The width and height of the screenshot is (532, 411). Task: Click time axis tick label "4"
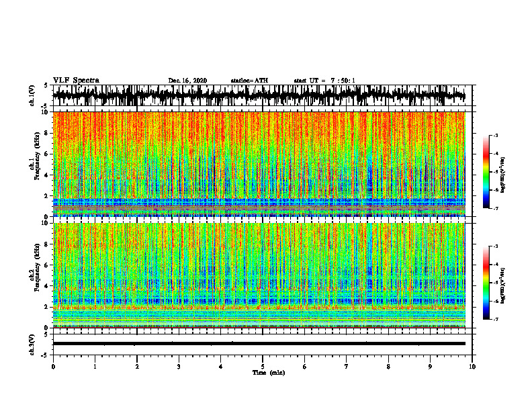[221, 367]
